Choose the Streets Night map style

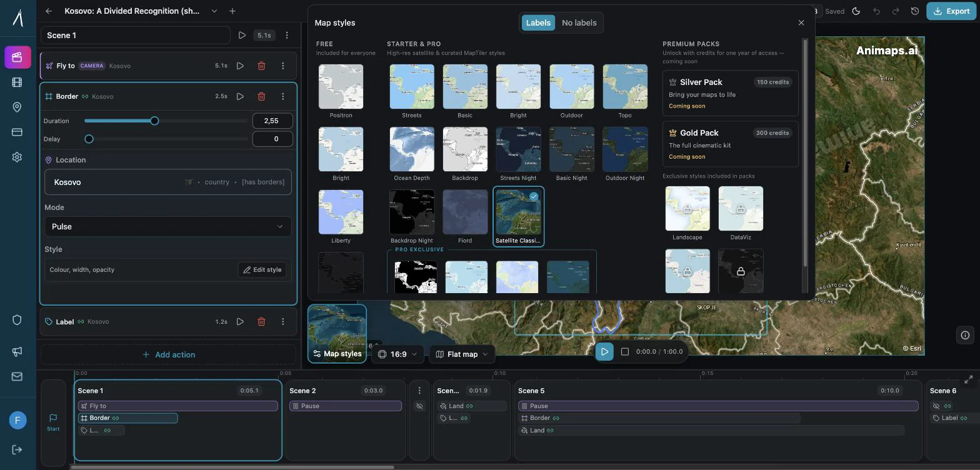518,154
